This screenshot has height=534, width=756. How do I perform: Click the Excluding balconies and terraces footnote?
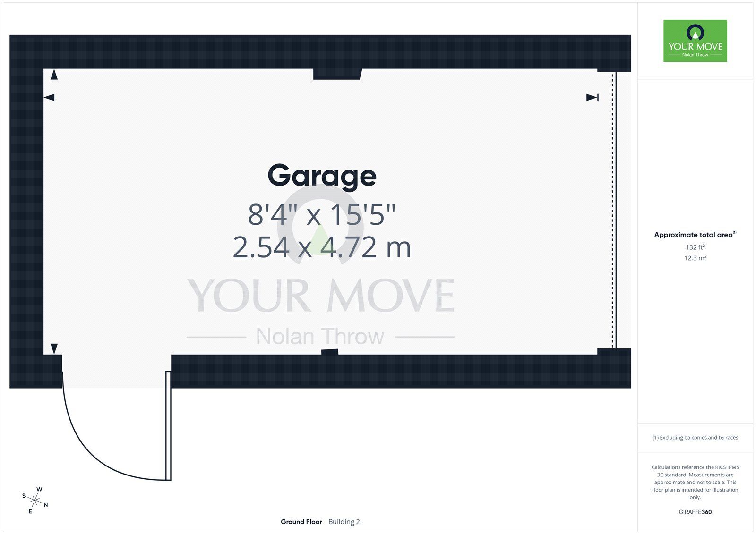pyautogui.click(x=695, y=438)
